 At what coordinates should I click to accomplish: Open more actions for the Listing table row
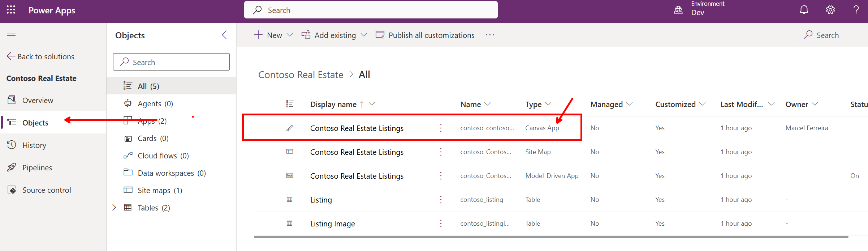(441, 200)
